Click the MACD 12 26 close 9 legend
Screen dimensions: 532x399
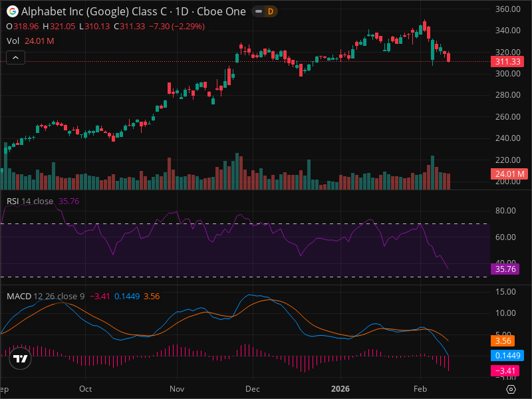[45, 296]
